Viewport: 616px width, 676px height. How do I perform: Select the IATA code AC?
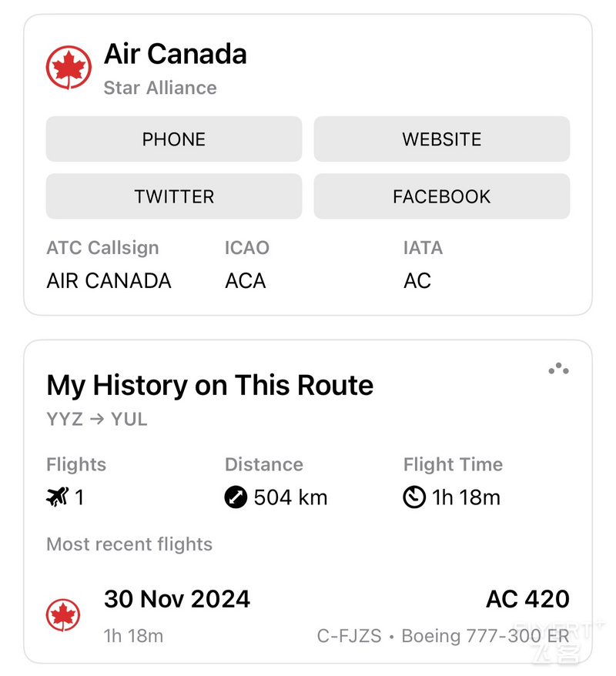[417, 281]
